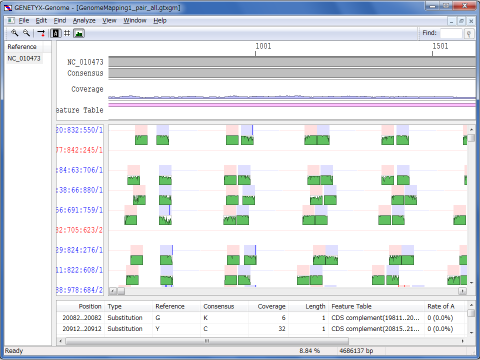Click the document icon left of File menu
480x360 pixels.
click(11, 21)
